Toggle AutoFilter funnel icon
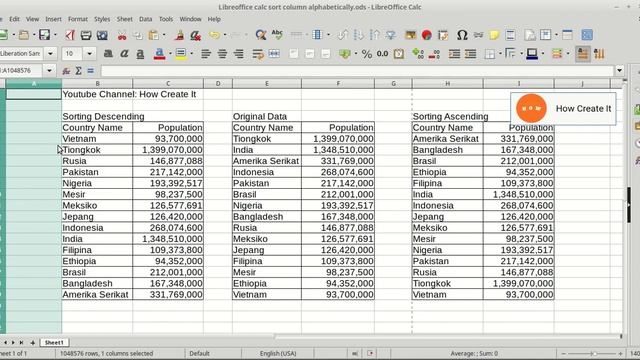Screen dimensions: 640x360 coord(391,35)
